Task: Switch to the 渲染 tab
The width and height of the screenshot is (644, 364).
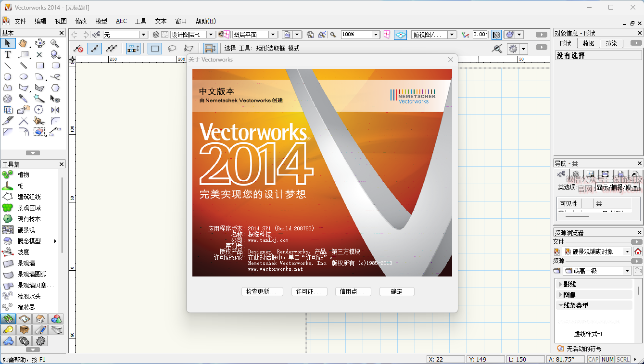Action: point(611,43)
